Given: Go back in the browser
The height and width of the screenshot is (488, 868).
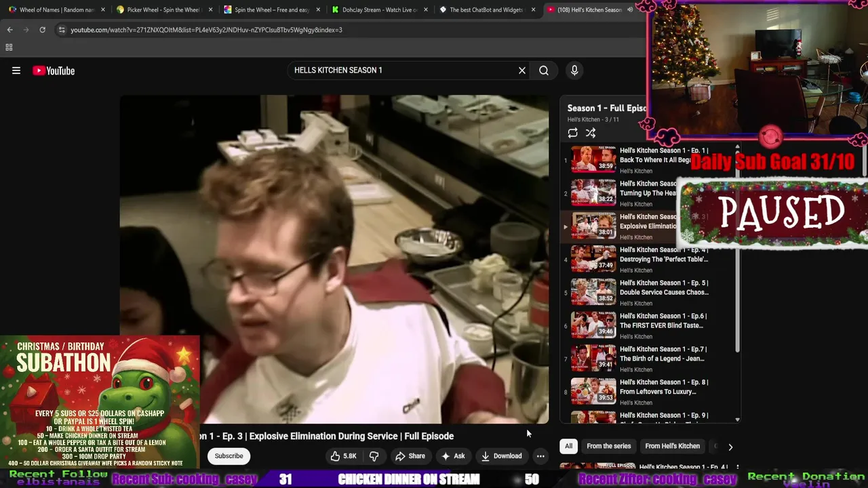Looking at the screenshot, I should (9, 30).
